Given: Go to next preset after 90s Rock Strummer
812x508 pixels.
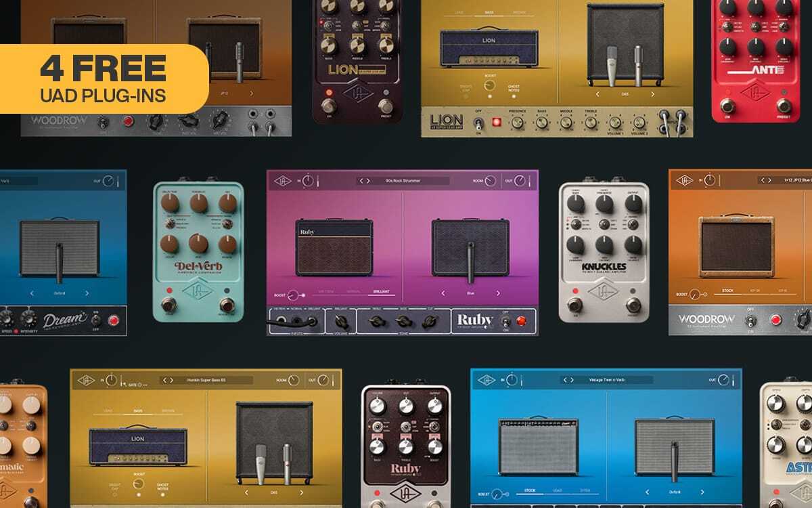Looking at the screenshot, I should pos(368,181).
